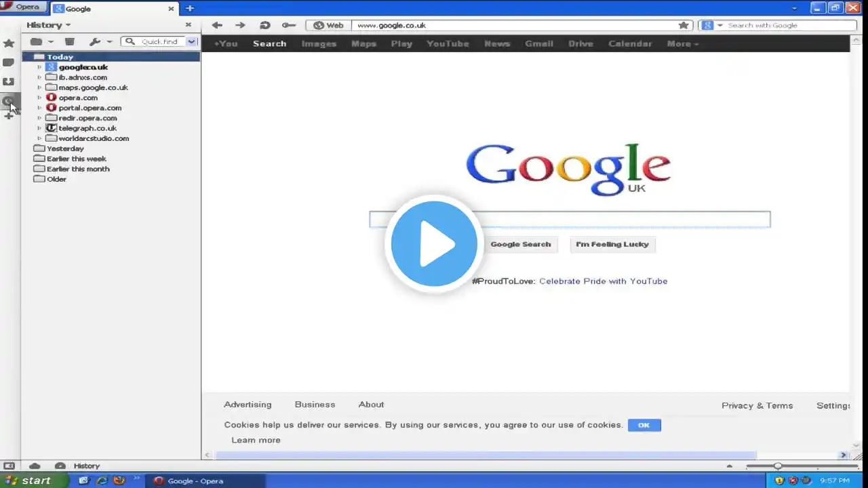Switch to Images in Google's bar
Image resolution: width=868 pixels, height=488 pixels.
[319, 43]
